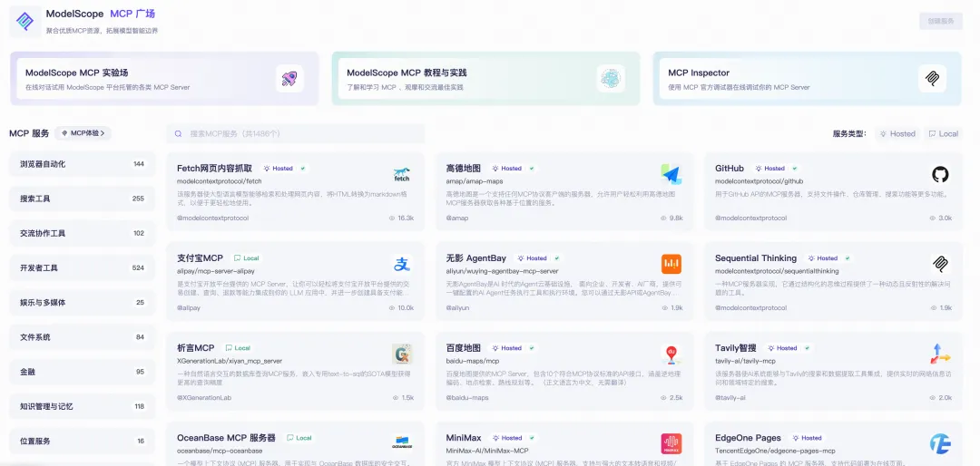The width and height of the screenshot is (980, 466).
Task: Click the MiniMax pink logo icon
Action: coord(671,444)
